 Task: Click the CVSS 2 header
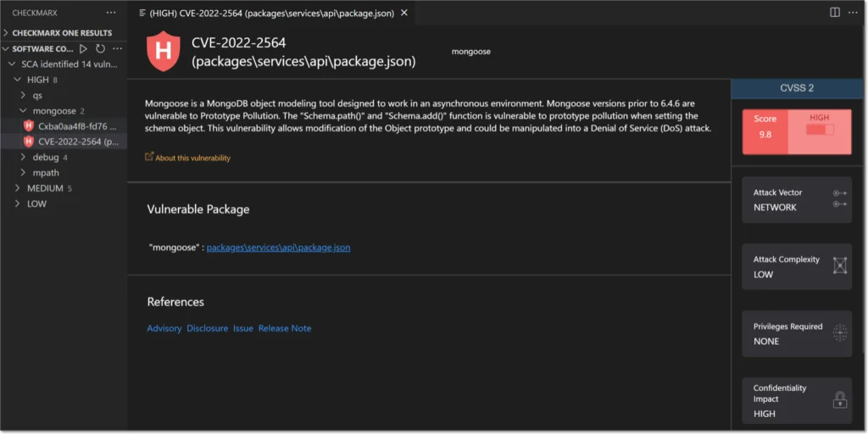797,88
